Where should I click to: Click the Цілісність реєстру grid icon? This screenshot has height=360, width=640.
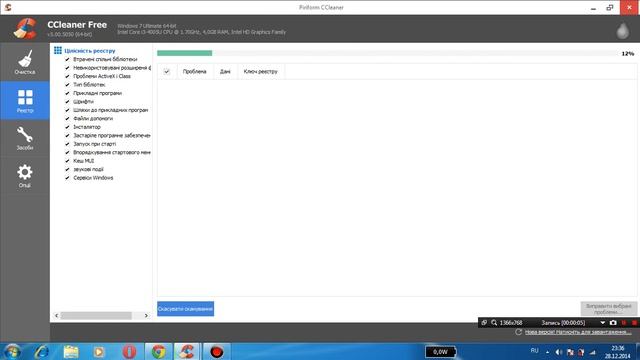[x=58, y=50]
